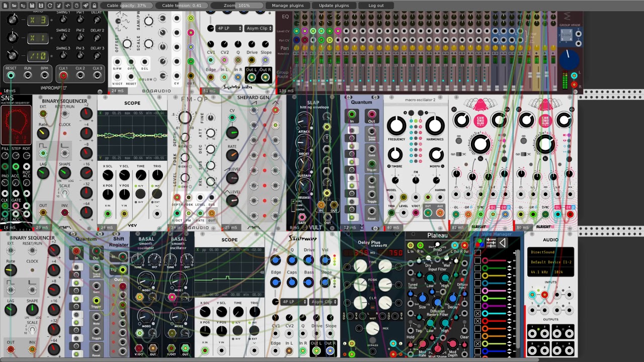
Task: Open Audio Default Device selector
Action: [x=551, y=262]
